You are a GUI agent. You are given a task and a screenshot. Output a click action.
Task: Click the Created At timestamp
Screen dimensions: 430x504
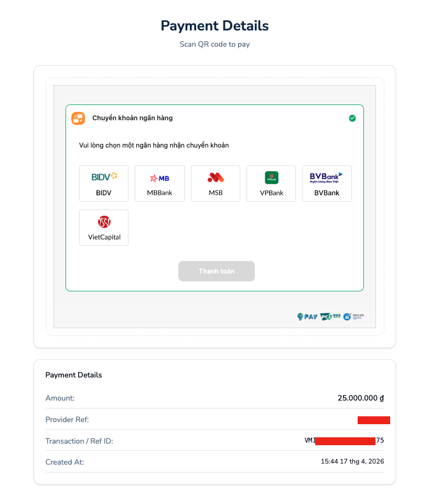(x=352, y=461)
